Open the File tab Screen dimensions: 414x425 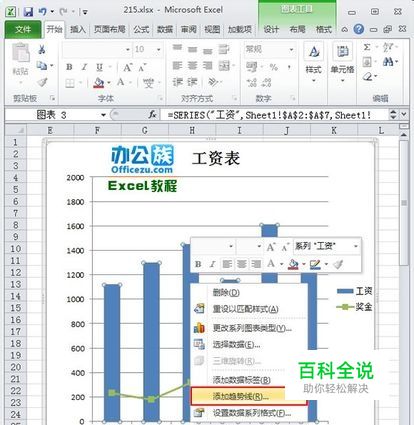[x=23, y=30]
